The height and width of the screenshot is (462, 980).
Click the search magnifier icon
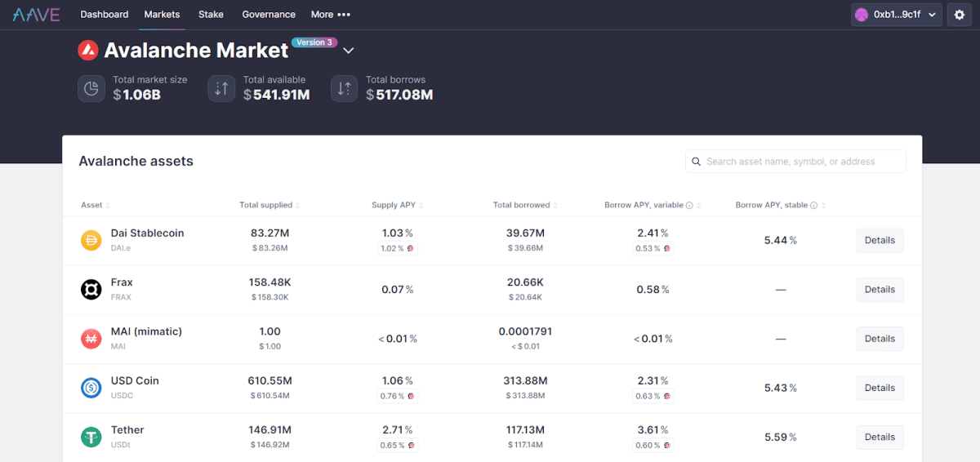(697, 162)
